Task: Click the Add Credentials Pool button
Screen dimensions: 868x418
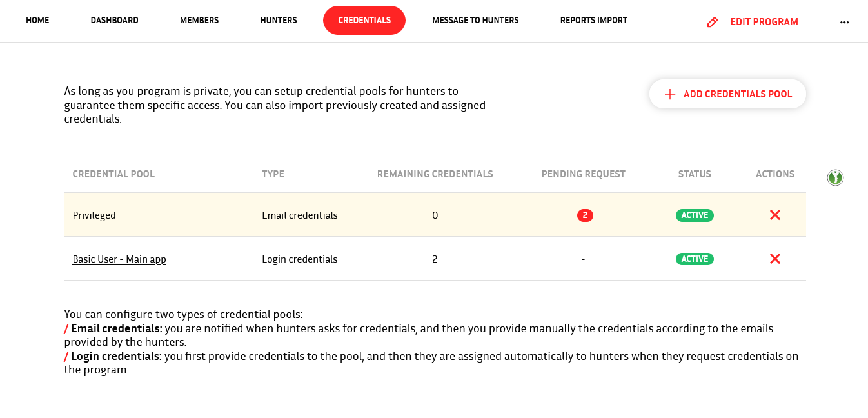Action: (727, 94)
